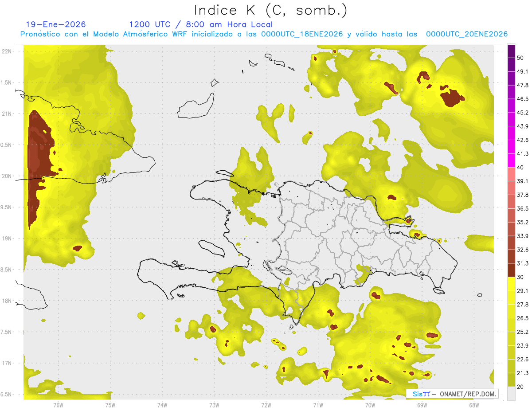The width and height of the screenshot is (532, 411).
Task: Click the "73W" longitude label
Action: 214,405
